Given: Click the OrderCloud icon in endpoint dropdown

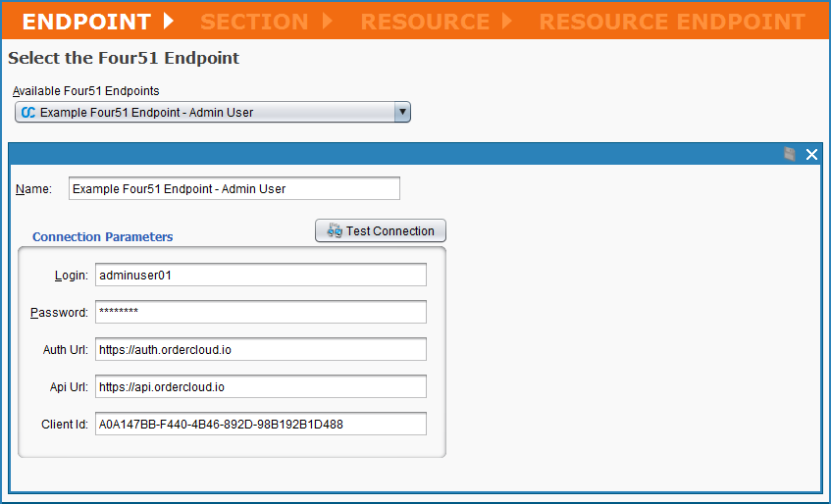Looking at the screenshot, I should (x=28, y=113).
